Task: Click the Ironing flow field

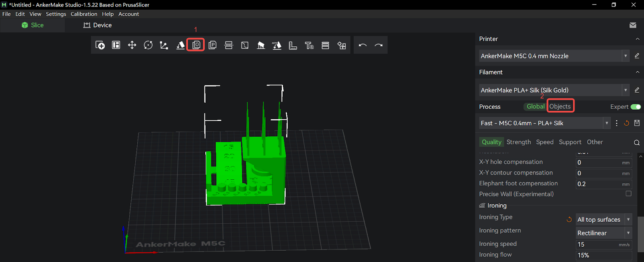Action: coord(604,255)
